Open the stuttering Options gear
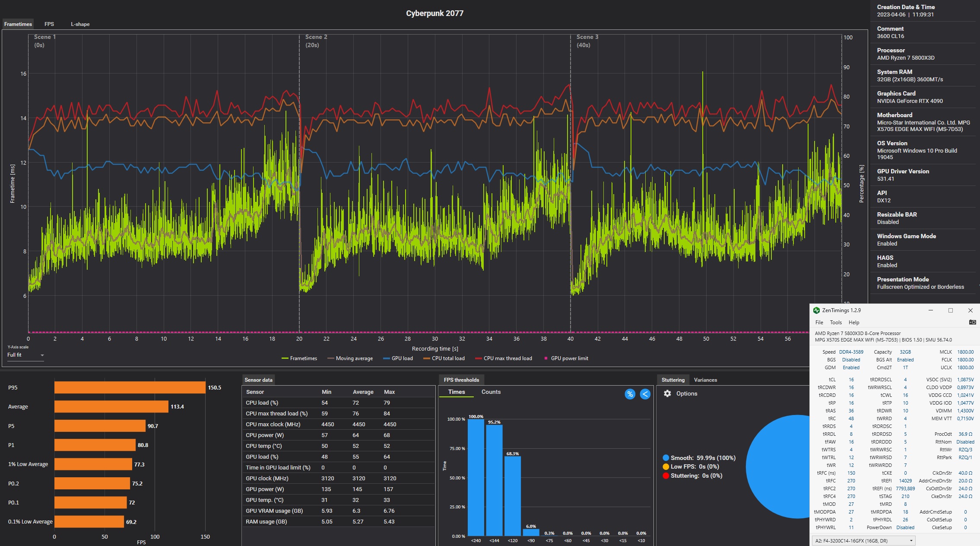The image size is (980, 546). (667, 393)
